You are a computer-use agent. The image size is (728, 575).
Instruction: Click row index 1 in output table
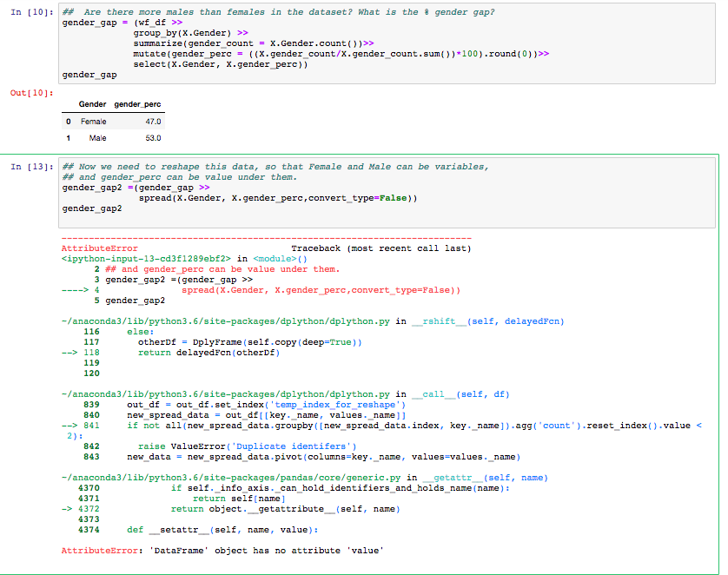[69, 138]
